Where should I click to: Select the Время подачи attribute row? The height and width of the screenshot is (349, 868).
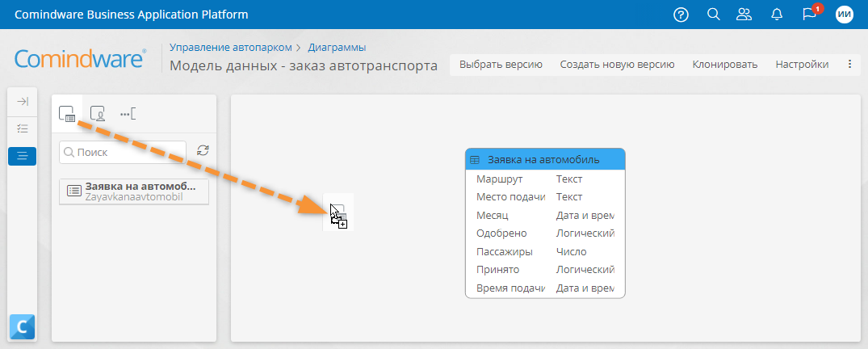point(545,288)
